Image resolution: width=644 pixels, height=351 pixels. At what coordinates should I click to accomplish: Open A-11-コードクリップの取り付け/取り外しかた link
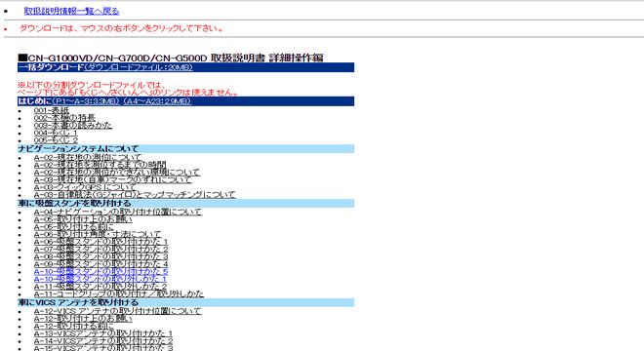coord(119,293)
